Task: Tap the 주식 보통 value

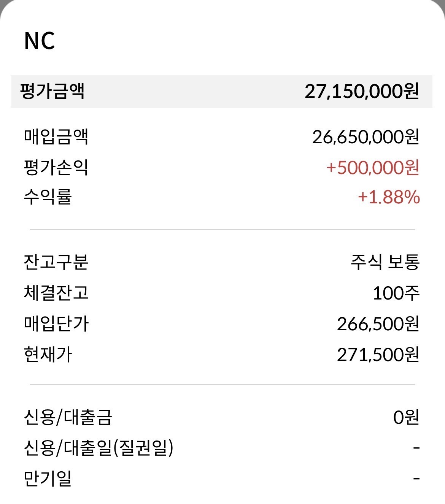Action: tap(385, 262)
